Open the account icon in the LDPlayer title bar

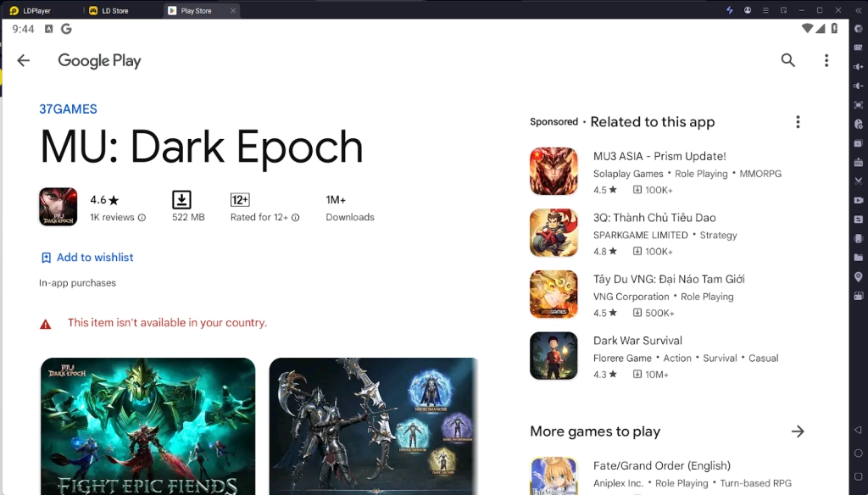(x=748, y=10)
